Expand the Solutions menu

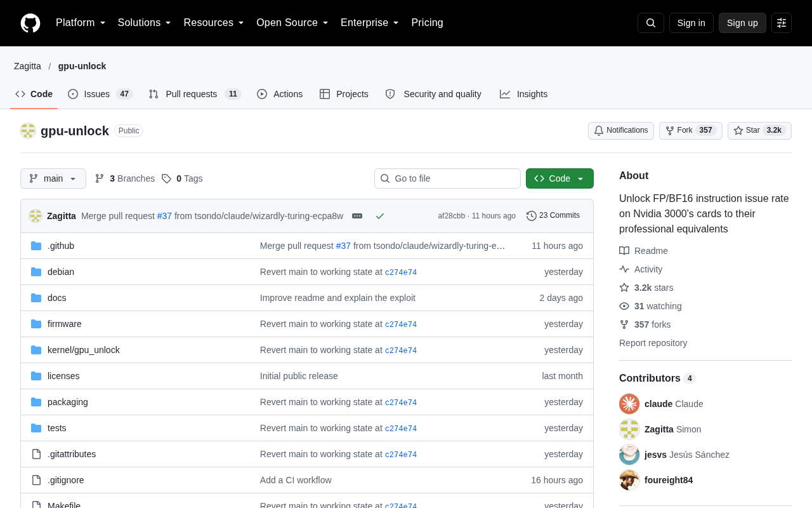pos(145,23)
